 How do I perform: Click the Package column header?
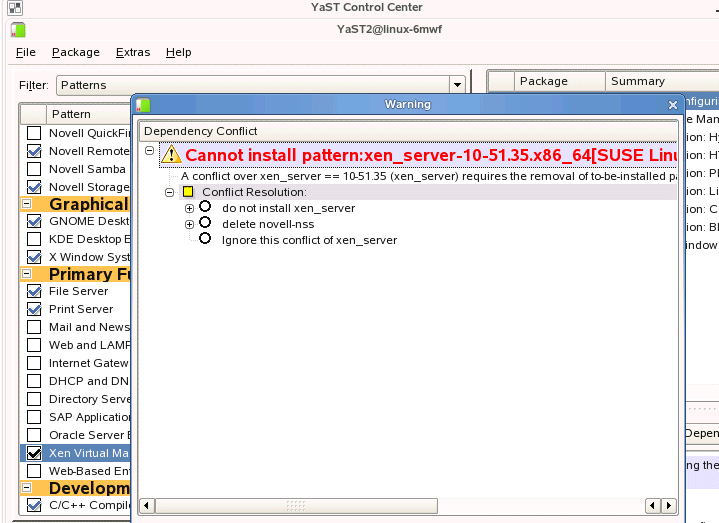click(560, 81)
